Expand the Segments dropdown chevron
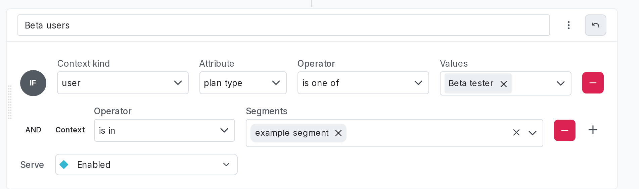644x189 pixels. (533, 133)
